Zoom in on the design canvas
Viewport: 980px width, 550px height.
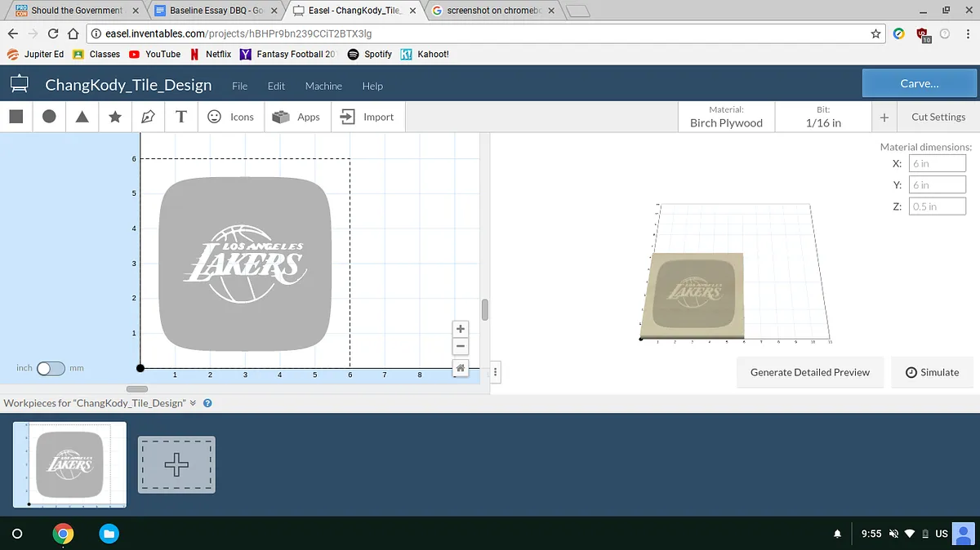pos(461,329)
